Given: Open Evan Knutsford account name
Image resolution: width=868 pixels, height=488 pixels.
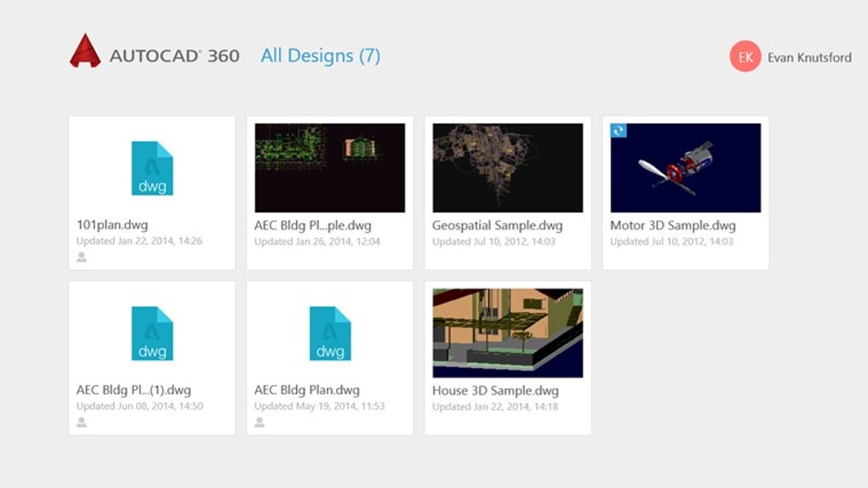Looking at the screenshot, I should coord(809,58).
